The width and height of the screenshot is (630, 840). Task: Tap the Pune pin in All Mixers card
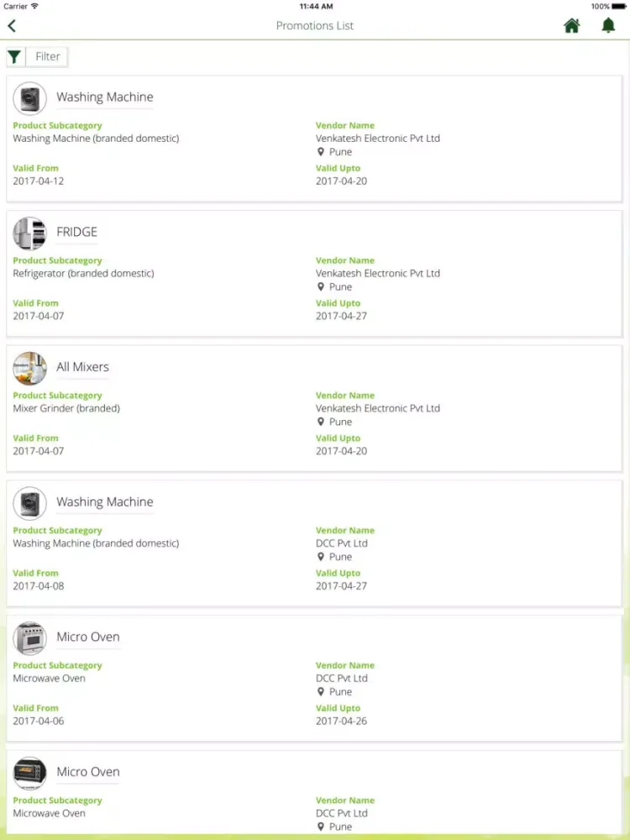coord(321,422)
